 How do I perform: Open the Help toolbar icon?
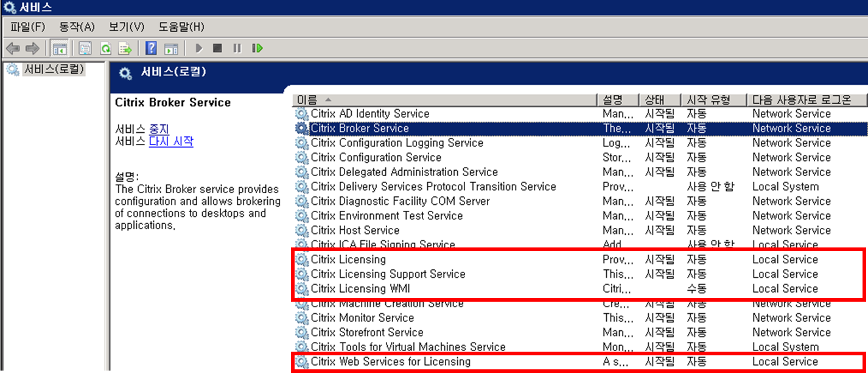click(x=151, y=48)
